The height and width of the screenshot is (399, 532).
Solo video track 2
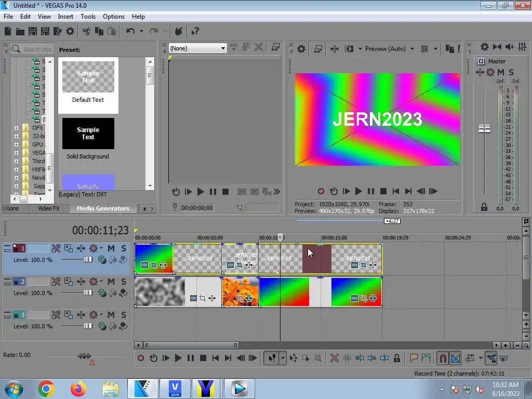124,282
